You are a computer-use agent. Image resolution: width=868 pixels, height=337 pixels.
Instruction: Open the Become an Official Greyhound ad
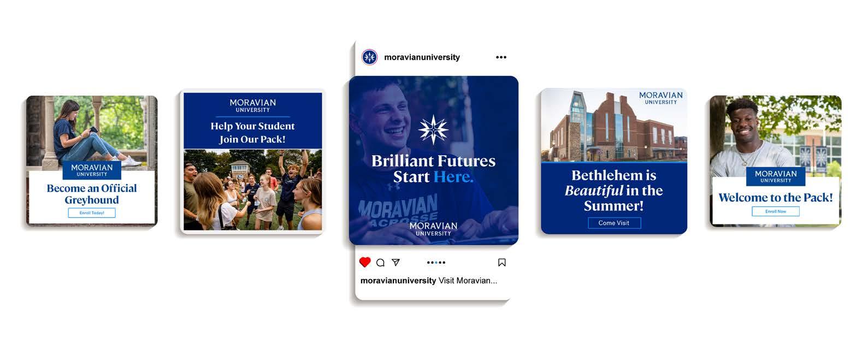click(92, 161)
